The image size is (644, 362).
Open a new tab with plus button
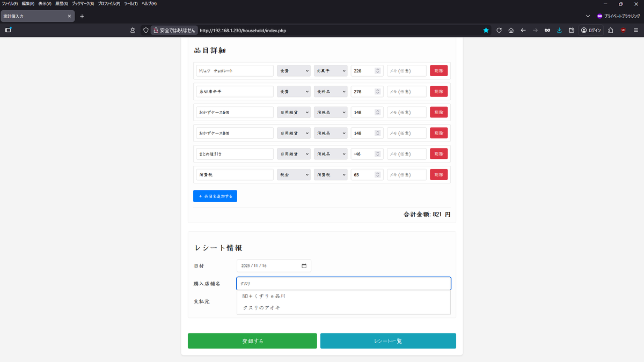(82, 17)
